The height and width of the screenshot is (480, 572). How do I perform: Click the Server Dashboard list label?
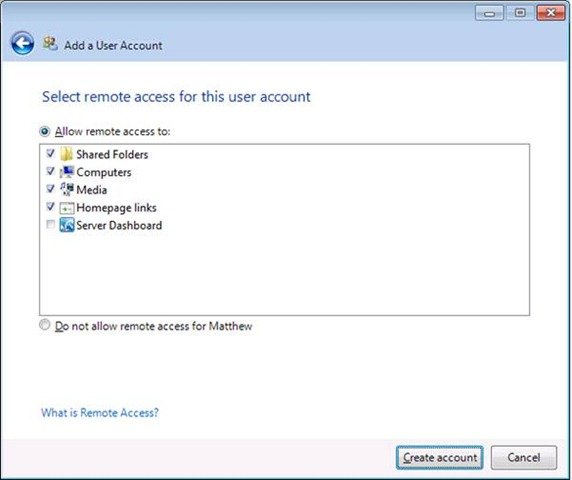pos(119,225)
